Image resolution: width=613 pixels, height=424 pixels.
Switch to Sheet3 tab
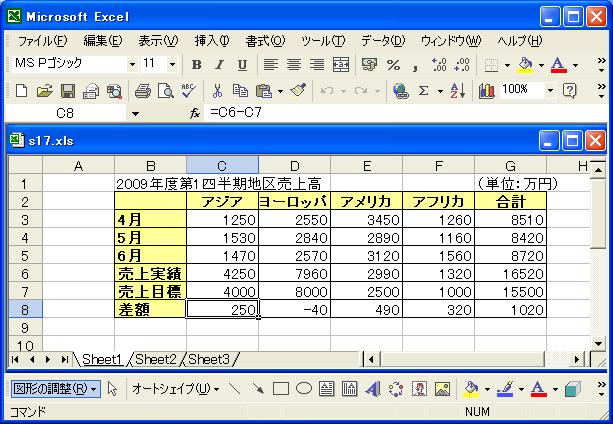click(x=209, y=359)
